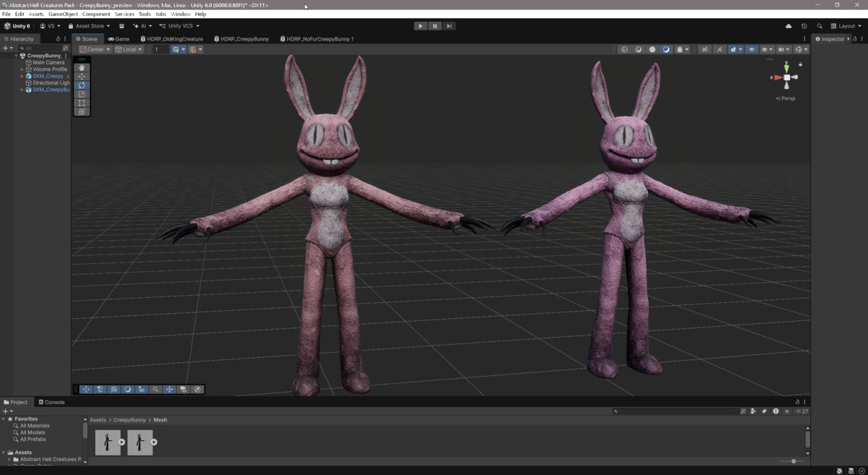Open the VS account dropdown
This screenshot has height=475, width=868.
pyautogui.click(x=50, y=26)
